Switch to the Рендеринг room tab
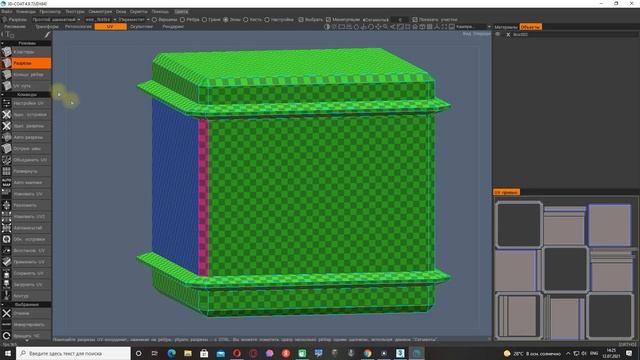Screen dimensions: 640x360 pos(173,27)
